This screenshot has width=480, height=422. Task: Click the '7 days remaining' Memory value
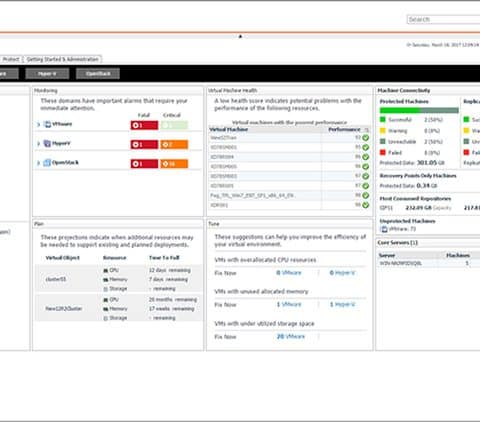click(168, 280)
